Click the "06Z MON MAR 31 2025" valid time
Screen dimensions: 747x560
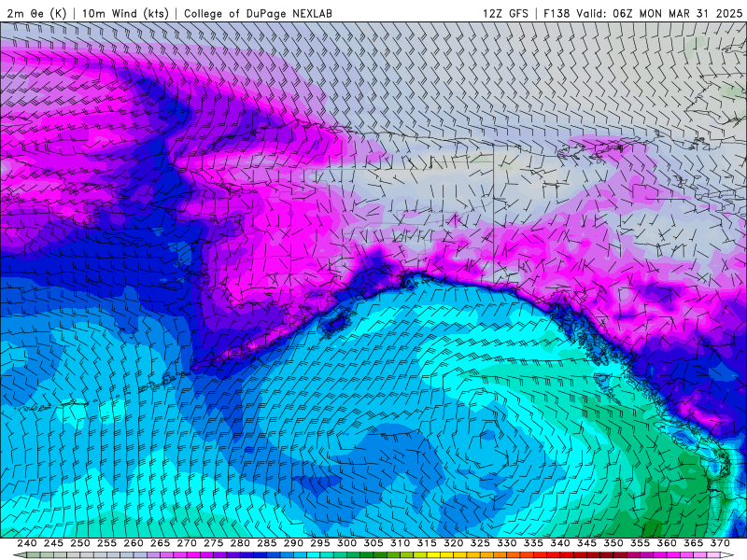pos(678,13)
